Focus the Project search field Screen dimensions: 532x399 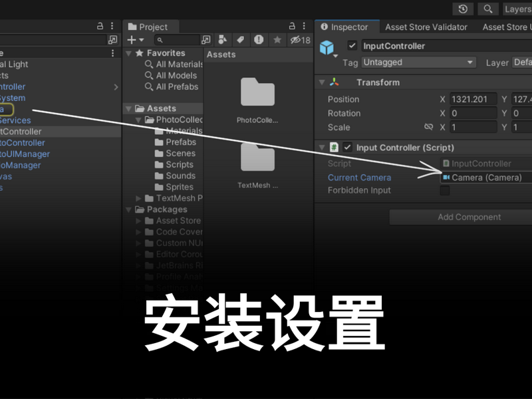(177, 40)
